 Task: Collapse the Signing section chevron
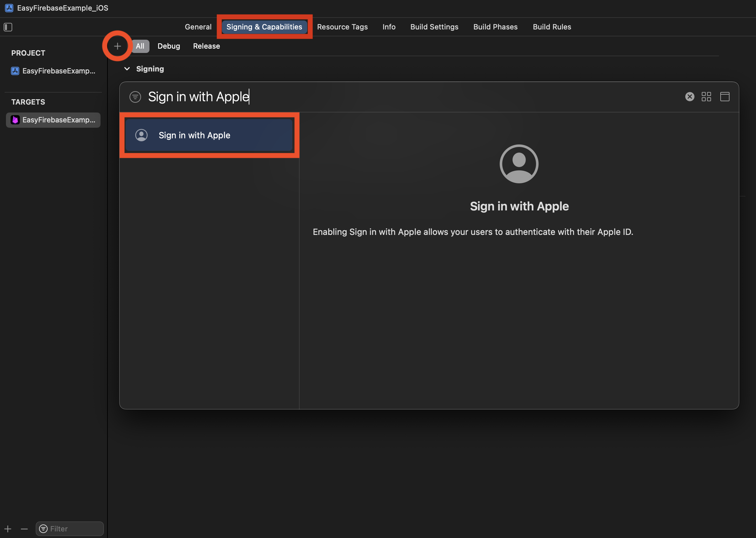point(127,69)
